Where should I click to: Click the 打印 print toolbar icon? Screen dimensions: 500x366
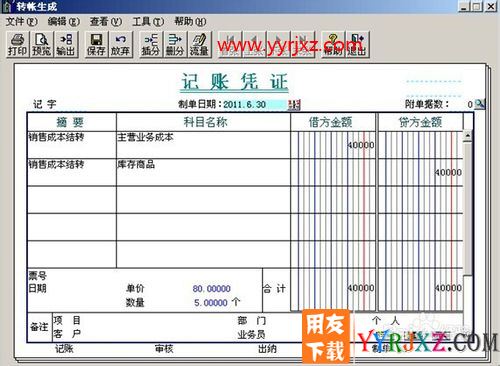(18, 45)
